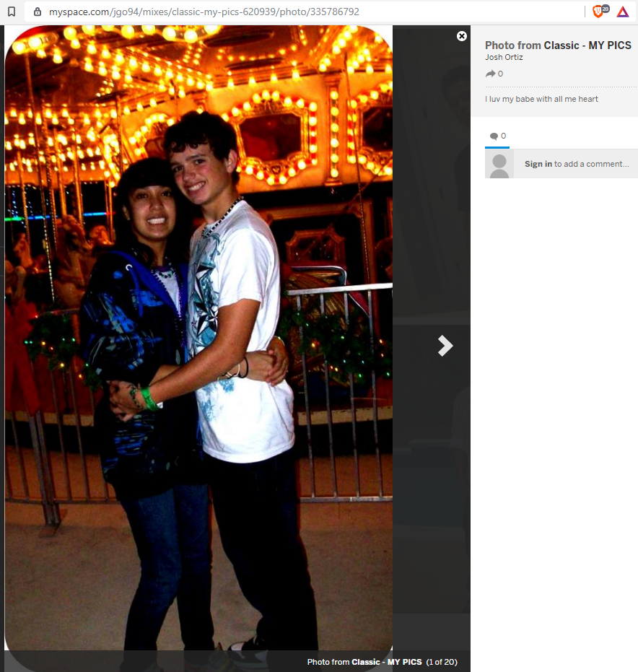The image size is (638, 672).
Task: Click 'I luv my babe with all me heart' caption
Action: (x=541, y=99)
